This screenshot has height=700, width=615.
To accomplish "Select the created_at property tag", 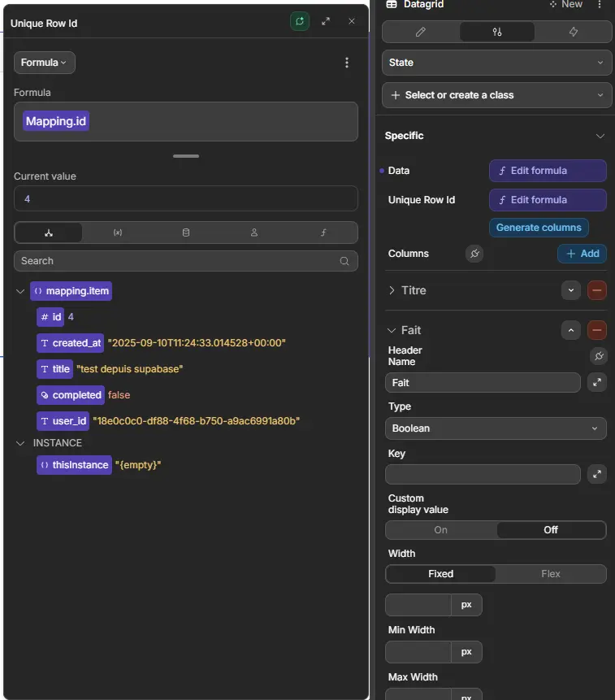I will 70,343.
